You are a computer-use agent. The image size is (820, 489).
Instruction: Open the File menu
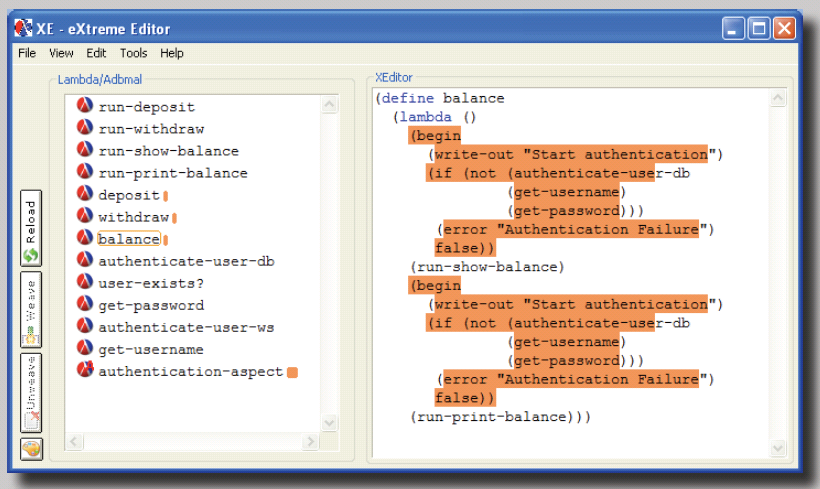[x=27, y=53]
